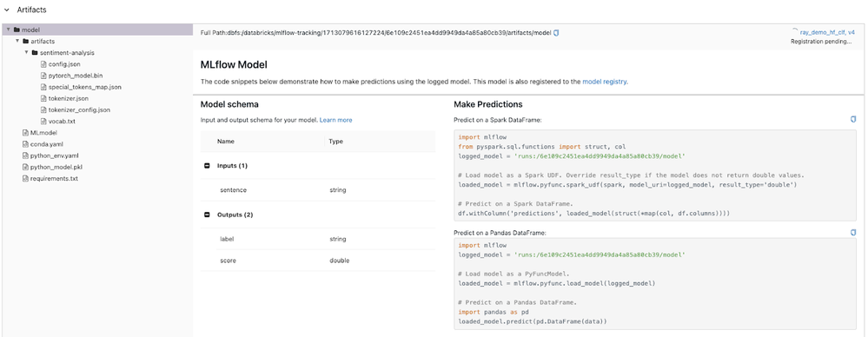The width and height of the screenshot is (868, 337).
Task: Click inside the Spark DataFrame code block
Action: point(655,175)
